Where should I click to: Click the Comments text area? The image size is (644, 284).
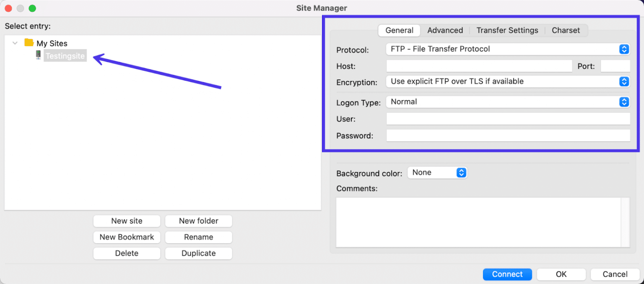click(x=482, y=222)
